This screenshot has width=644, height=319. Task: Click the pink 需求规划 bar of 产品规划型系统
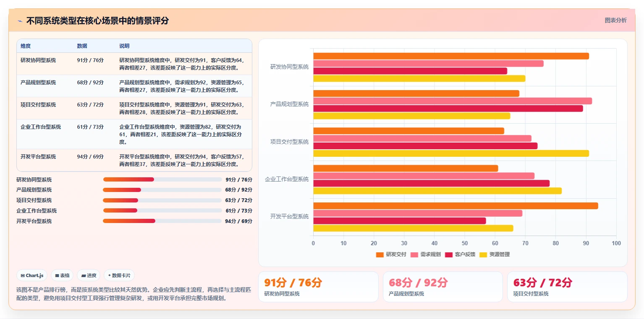453,101
